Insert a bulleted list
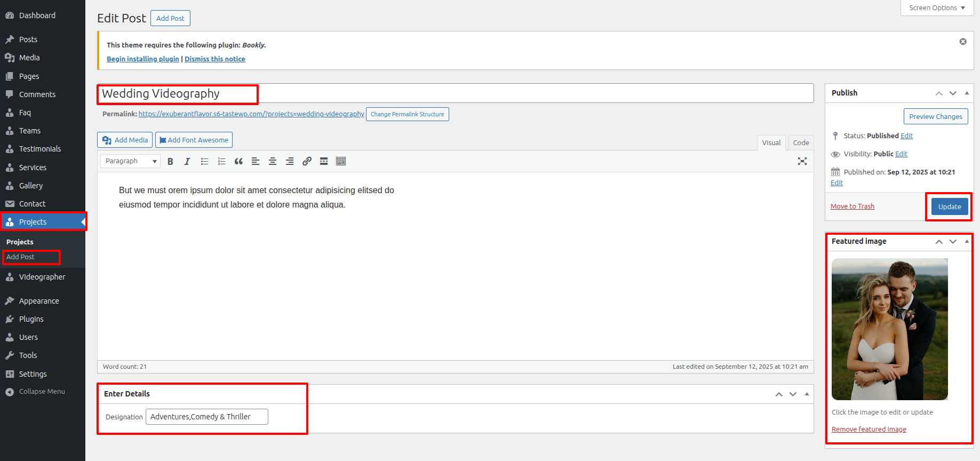 point(204,161)
